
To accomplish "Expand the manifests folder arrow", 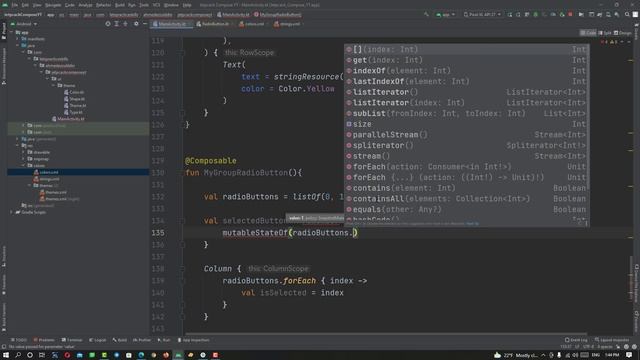I will pyautogui.click(x=18, y=39).
